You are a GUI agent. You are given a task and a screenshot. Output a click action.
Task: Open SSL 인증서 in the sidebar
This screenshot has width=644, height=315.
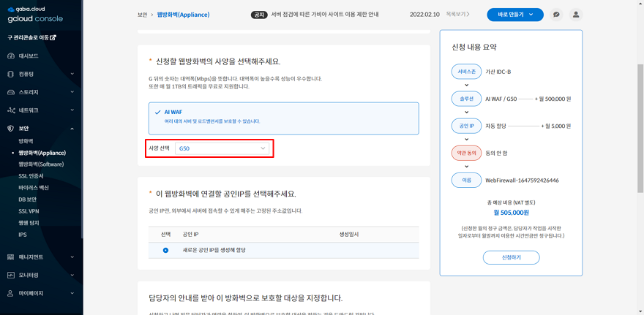[30, 176]
